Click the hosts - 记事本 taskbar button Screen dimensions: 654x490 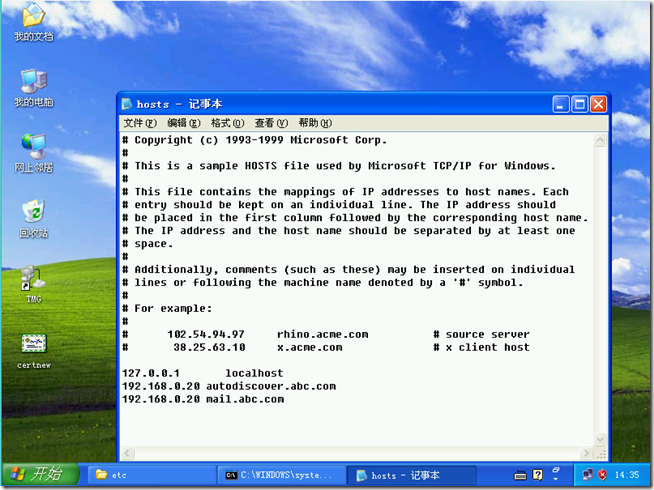(412, 475)
